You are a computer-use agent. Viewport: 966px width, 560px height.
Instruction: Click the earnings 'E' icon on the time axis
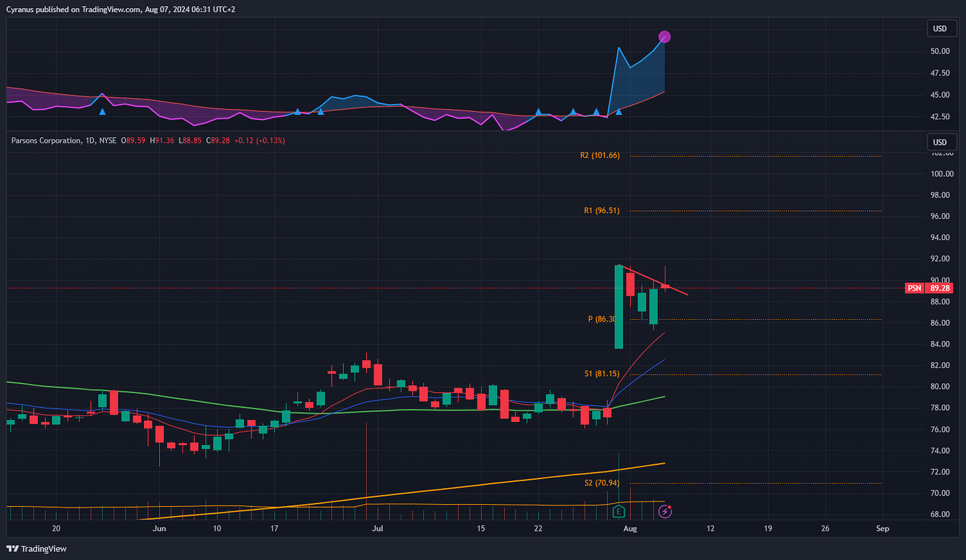click(x=618, y=511)
